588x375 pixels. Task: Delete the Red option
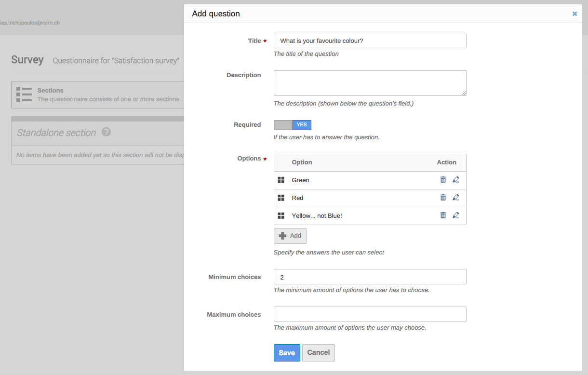[x=443, y=198]
